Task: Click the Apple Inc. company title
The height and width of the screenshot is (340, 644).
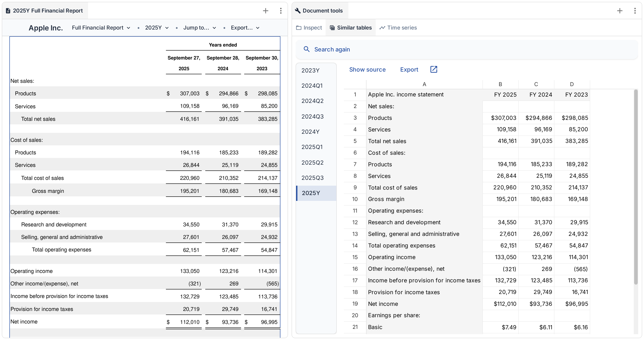Action: 45,28
